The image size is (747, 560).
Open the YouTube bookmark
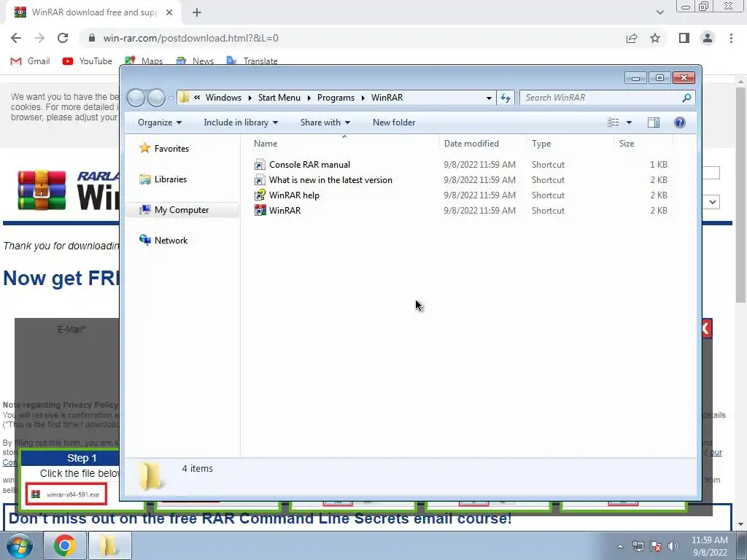(x=88, y=61)
